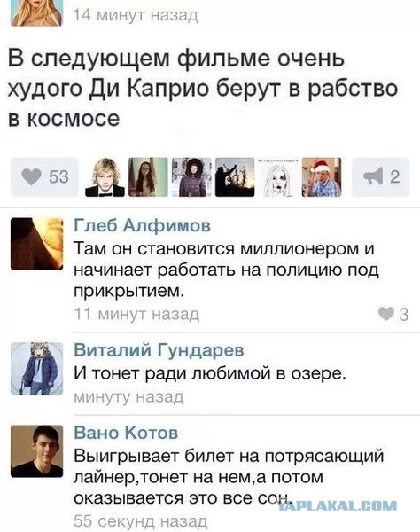Open Вано Котов profile name link
Image resolution: width=420 pixels, height=532 pixels.
point(126,433)
